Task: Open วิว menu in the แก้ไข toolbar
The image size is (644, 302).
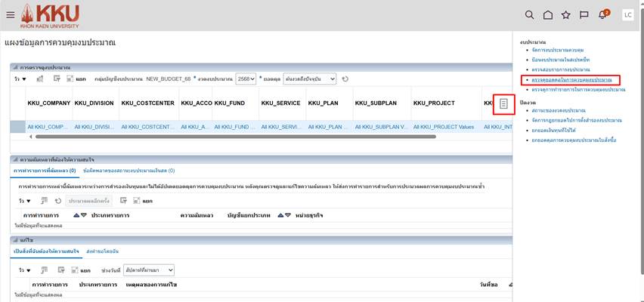Action: click(25, 270)
